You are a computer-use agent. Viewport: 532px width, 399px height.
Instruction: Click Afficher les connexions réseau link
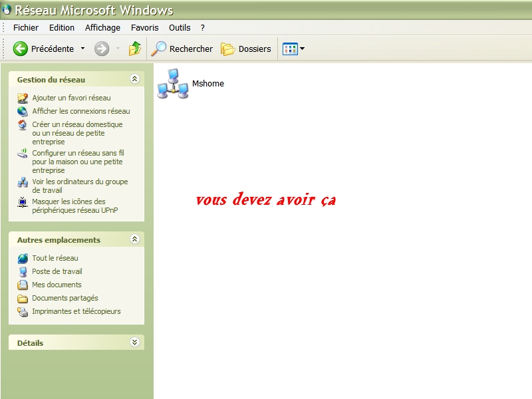81,111
